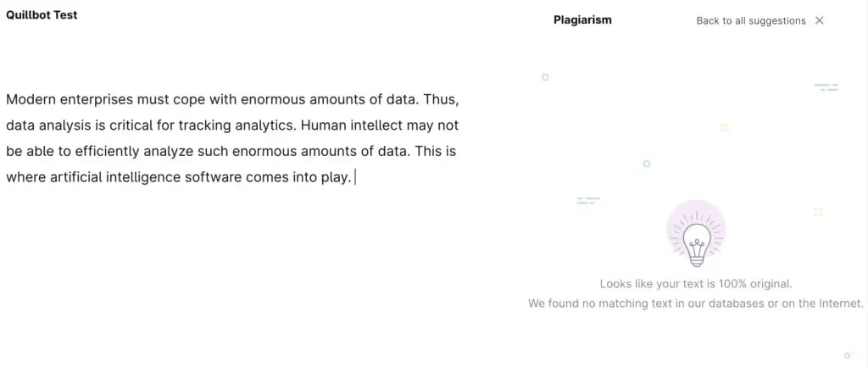Place cursor on the word "Thus,"
The image size is (868, 368).
pos(441,99)
